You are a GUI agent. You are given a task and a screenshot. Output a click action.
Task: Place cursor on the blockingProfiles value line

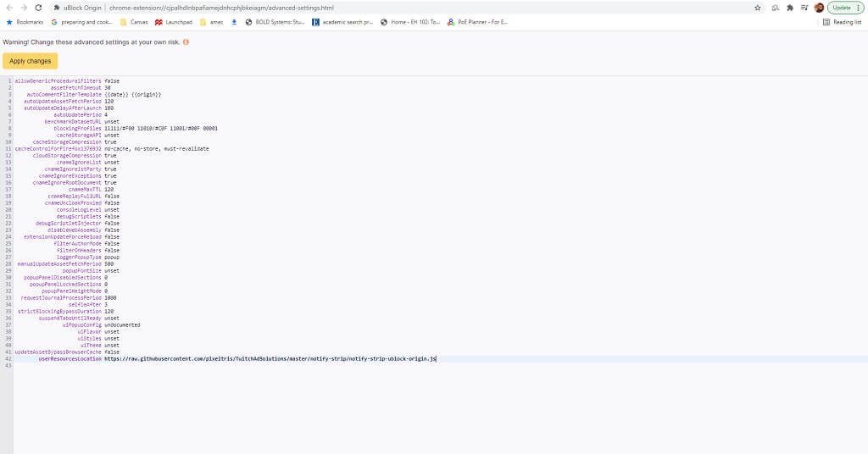[161, 128]
